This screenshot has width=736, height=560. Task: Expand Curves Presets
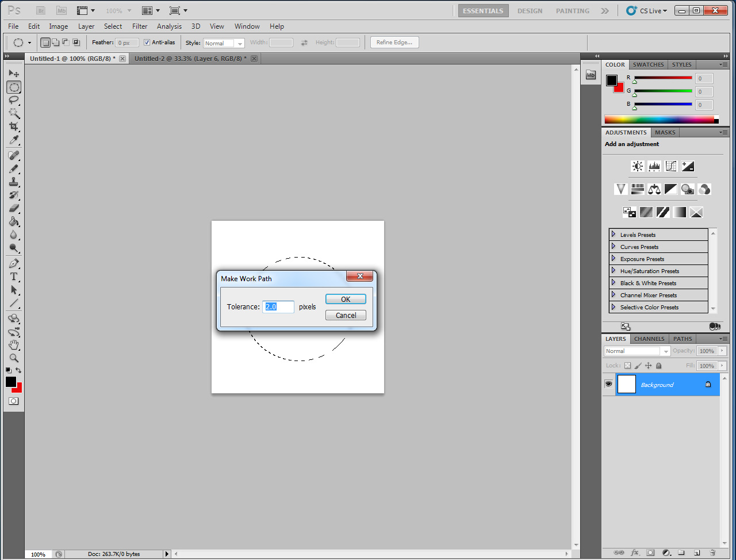[614, 247]
